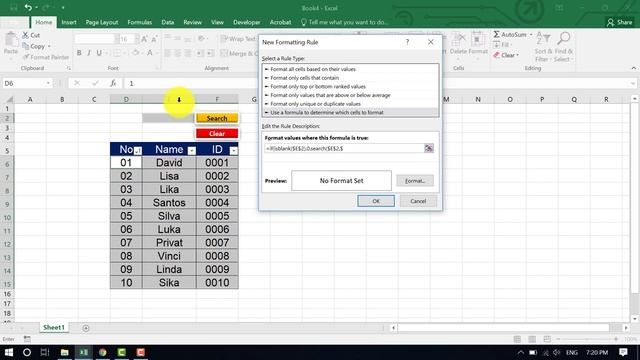This screenshot has width=640, height=360.
Task: Click the formula input field in dialog
Action: tap(344, 148)
